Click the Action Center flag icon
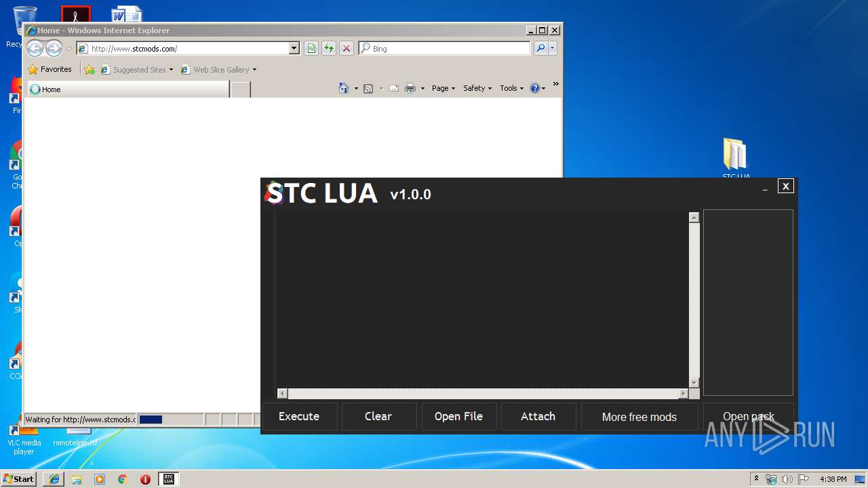This screenshot has width=868, height=488. [803, 479]
